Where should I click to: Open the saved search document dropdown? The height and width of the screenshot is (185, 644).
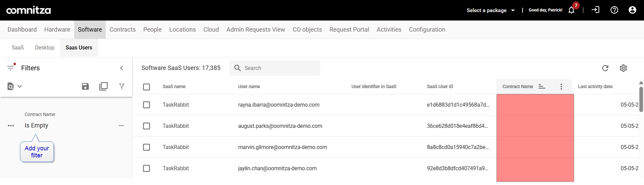tap(14, 86)
